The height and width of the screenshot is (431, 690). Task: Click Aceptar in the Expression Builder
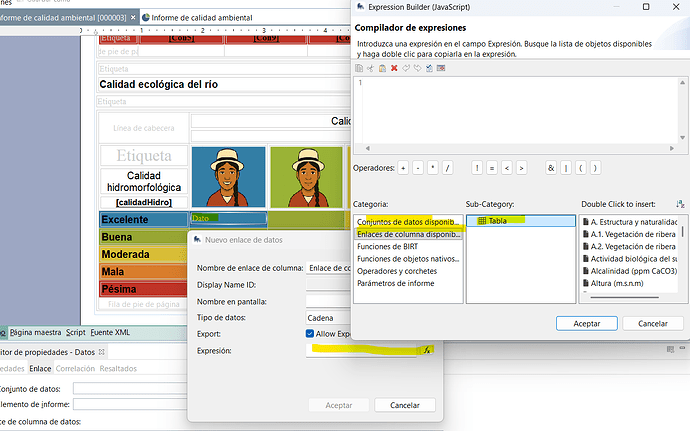coord(586,323)
